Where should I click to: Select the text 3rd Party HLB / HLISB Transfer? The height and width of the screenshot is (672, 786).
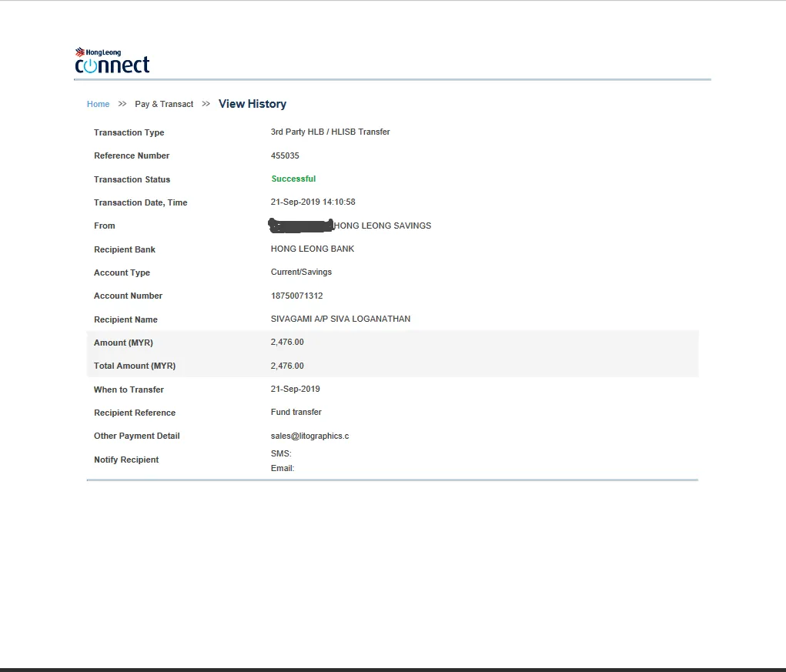[330, 132]
